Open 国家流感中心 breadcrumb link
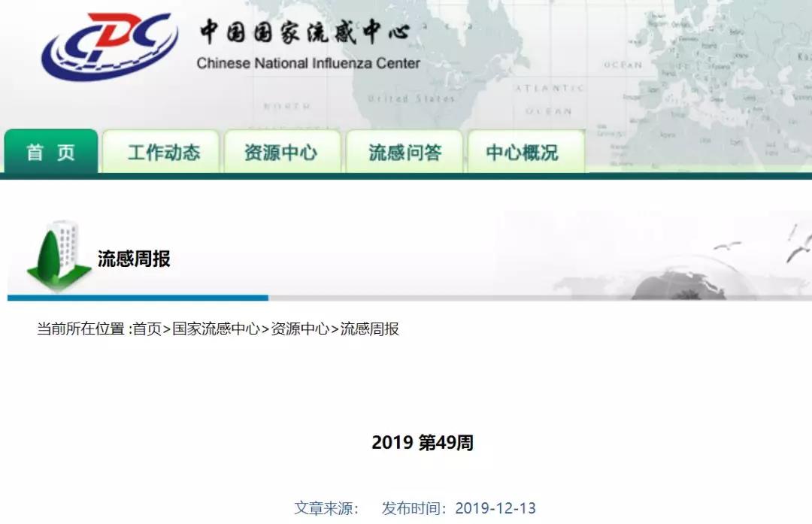This screenshot has width=812, height=524. (x=216, y=329)
